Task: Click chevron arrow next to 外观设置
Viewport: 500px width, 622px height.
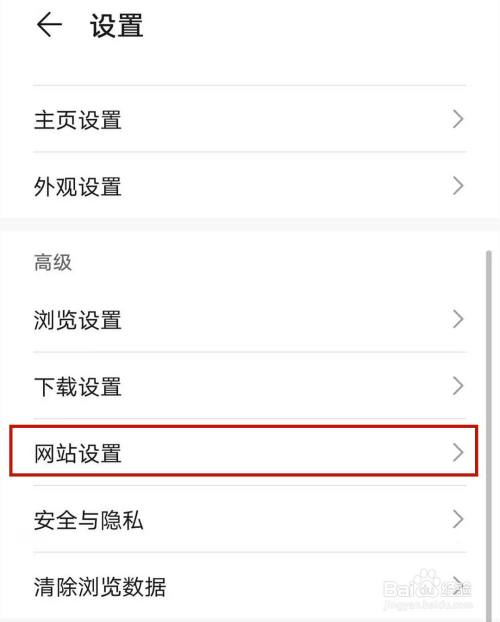Action: point(458,186)
